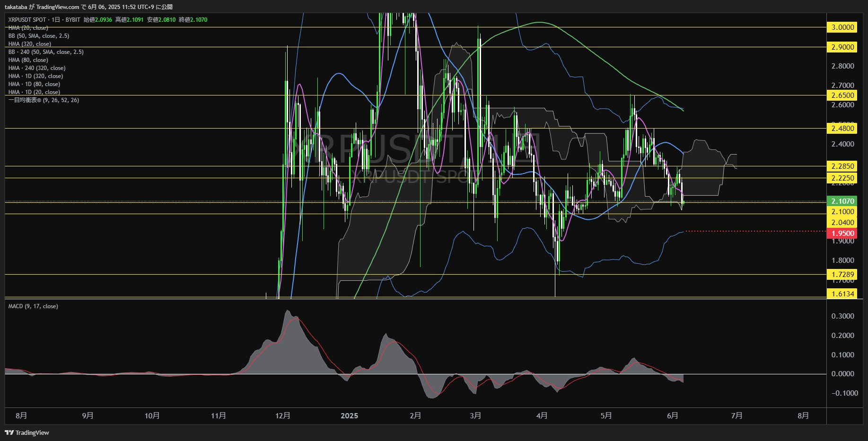Viewport: 868px width, 441px height.
Task: Select the 2月 label on time axis
Action: click(x=415, y=416)
